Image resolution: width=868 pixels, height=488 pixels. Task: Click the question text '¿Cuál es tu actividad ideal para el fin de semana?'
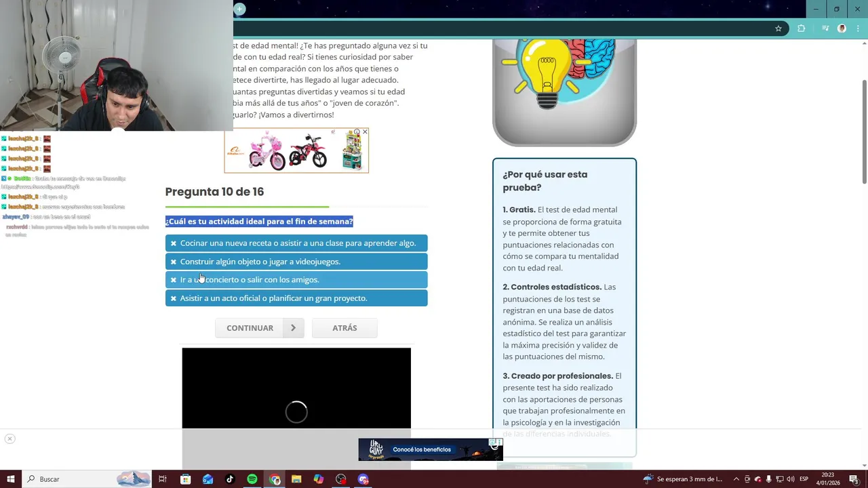point(259,221)
